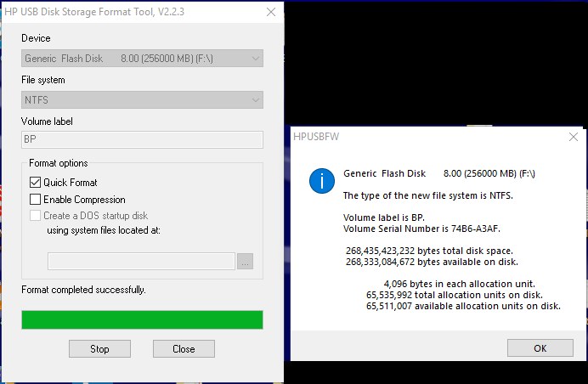
Task: Click the 'File system' label
Action: pyautogui.click(x=43, y=80)
